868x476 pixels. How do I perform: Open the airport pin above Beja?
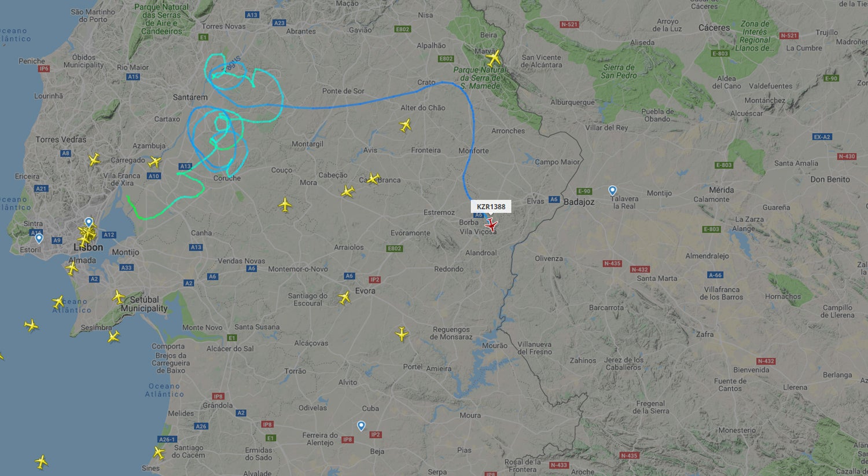(x=361, y=426)
